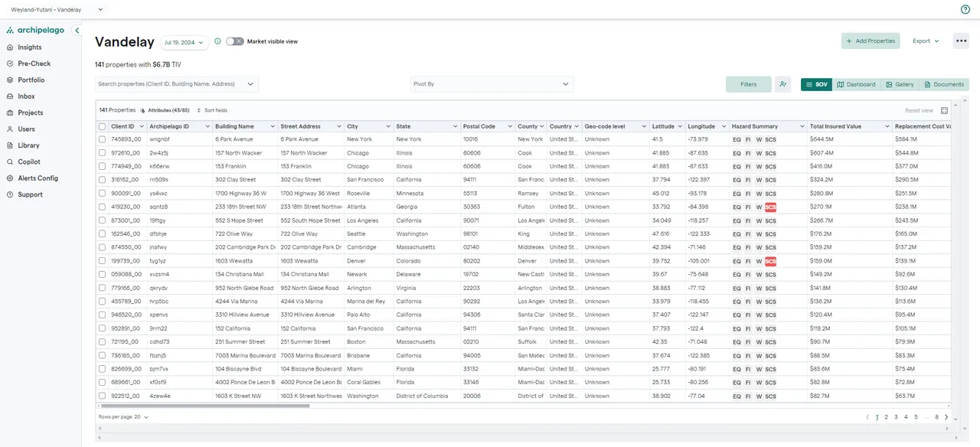
Task: Click the info icon beside the date
Action: pos(217,41)
